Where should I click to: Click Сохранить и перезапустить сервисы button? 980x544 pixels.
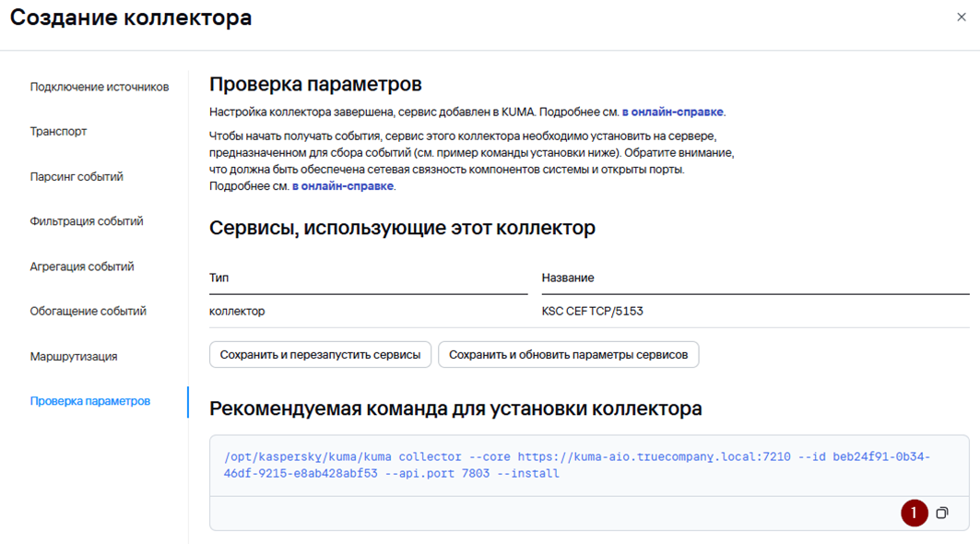[x=320, y=355]
